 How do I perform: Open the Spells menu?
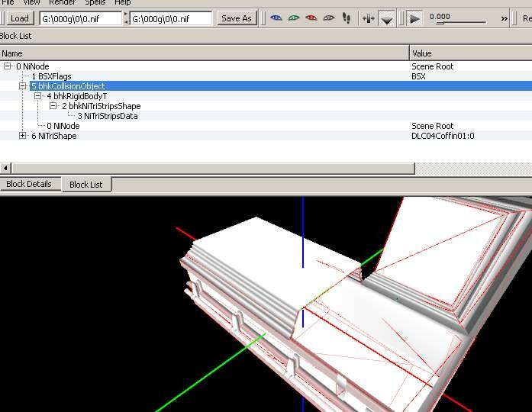pos(95,2)
